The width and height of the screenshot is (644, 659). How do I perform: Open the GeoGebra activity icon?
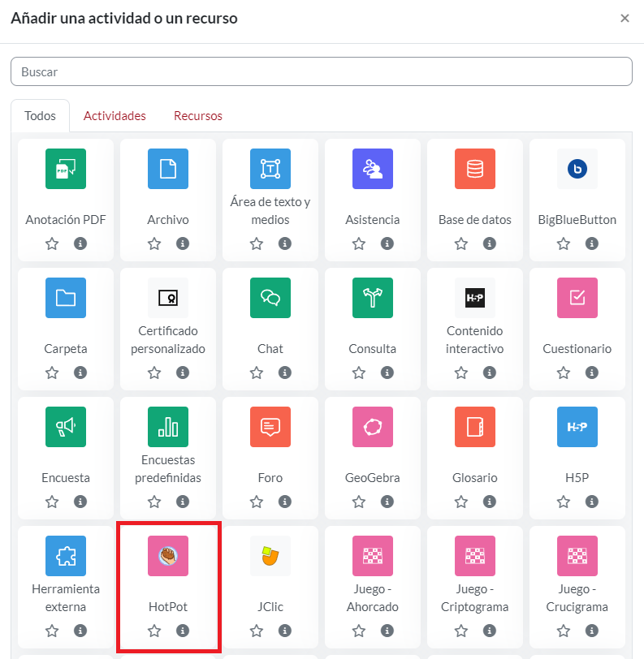coord(373,427)
